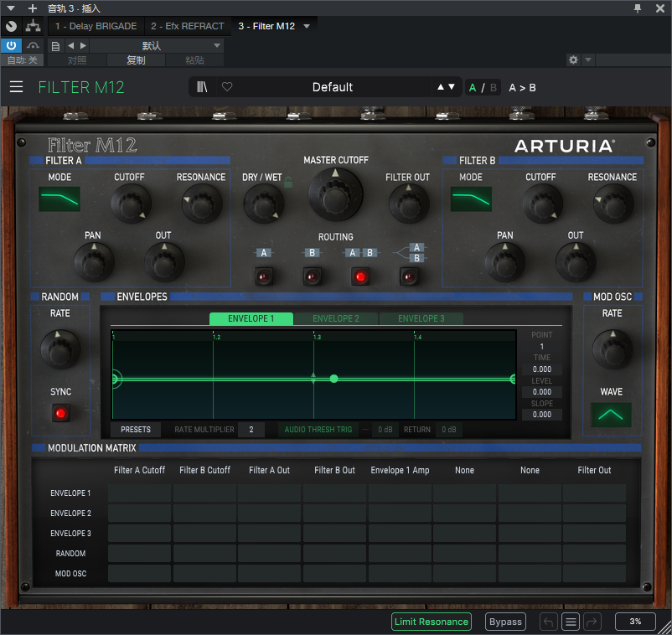Viewport: 672px width, 635px height.
Task: Expand the dropdown beside the gear icon
Action: pos(588,59)
